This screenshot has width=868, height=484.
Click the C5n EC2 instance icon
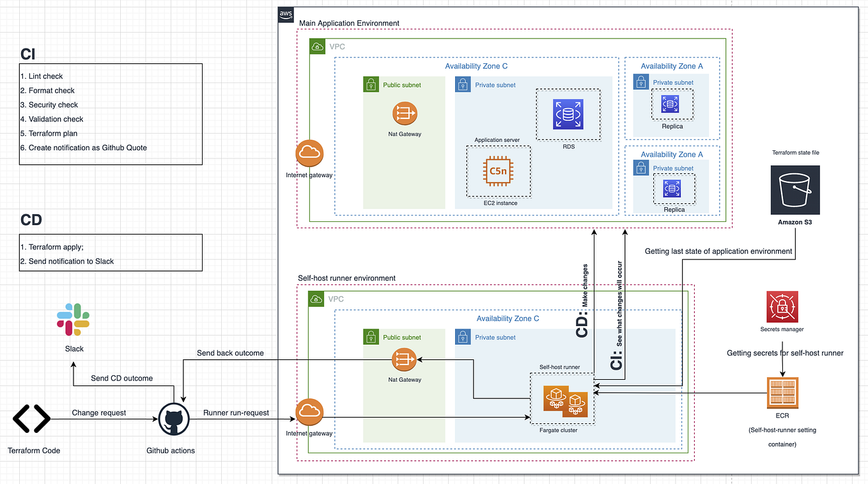pyautogui.click(x=499, y=171)
